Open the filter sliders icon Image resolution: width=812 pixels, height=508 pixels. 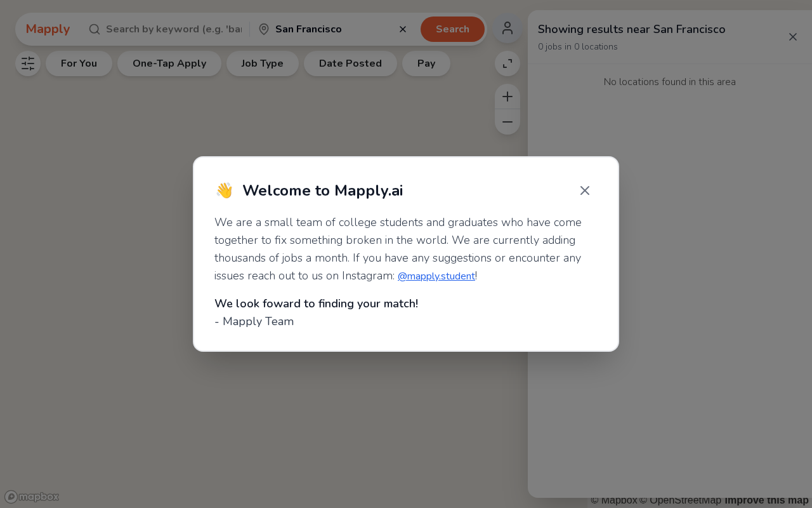(x=28, y=63)
